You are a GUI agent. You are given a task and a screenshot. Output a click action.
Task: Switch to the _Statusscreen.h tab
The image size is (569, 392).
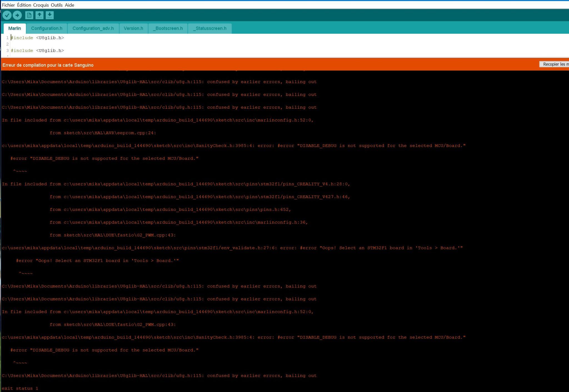[x=210, y=28]
